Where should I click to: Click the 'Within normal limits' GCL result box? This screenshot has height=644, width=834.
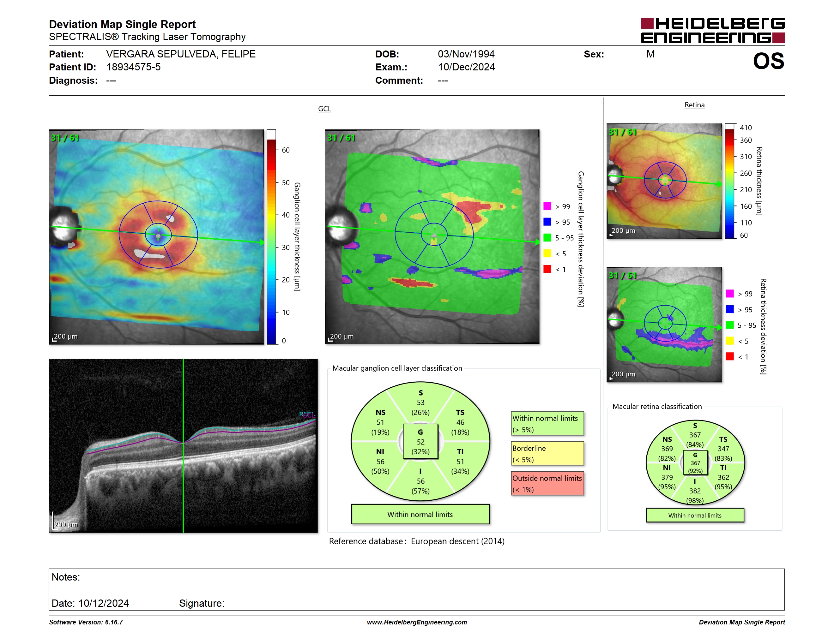tap(420, 514)
